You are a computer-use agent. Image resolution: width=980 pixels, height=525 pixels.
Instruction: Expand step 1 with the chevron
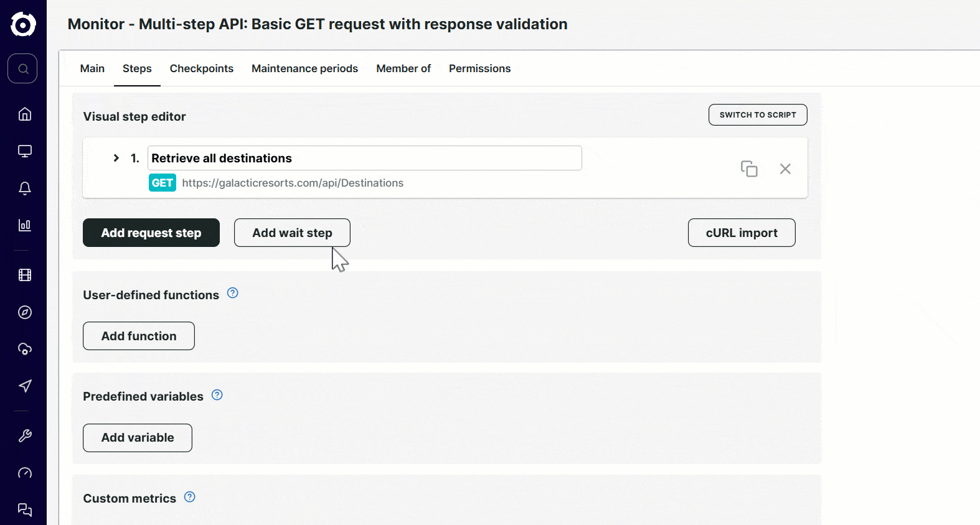116,158
